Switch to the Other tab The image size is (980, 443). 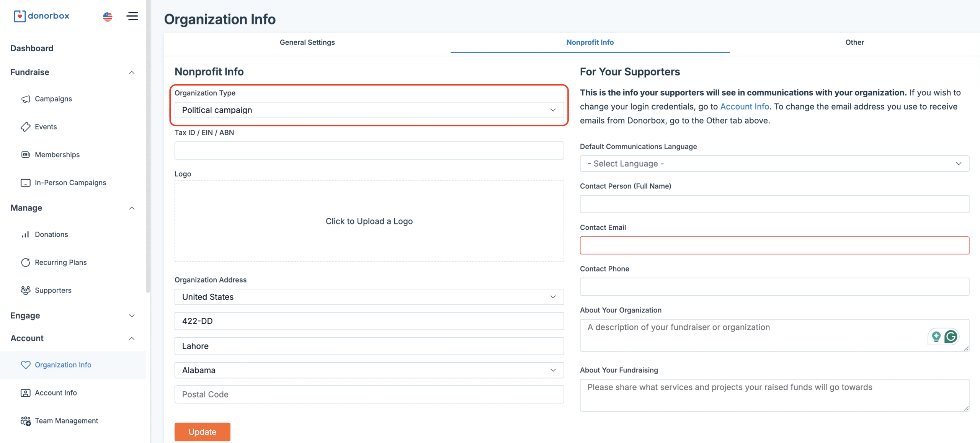tap(854, 43)
